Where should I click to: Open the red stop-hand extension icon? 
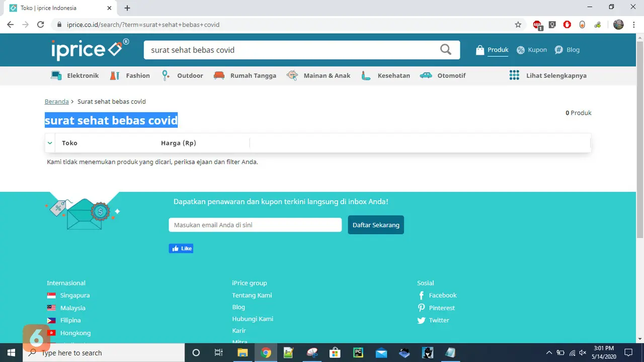click(567, 25)
